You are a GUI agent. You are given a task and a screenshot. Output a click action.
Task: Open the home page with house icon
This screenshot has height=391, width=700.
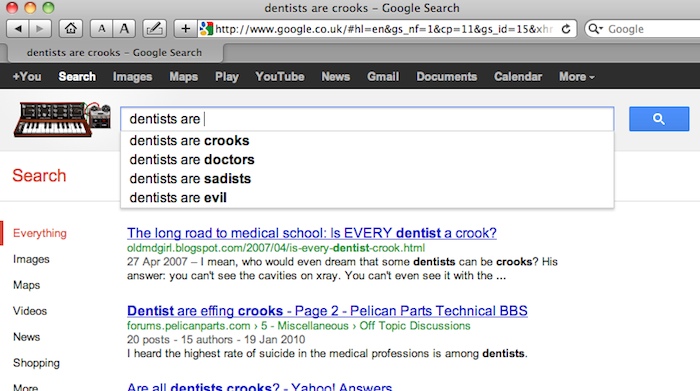coord(71,29)
